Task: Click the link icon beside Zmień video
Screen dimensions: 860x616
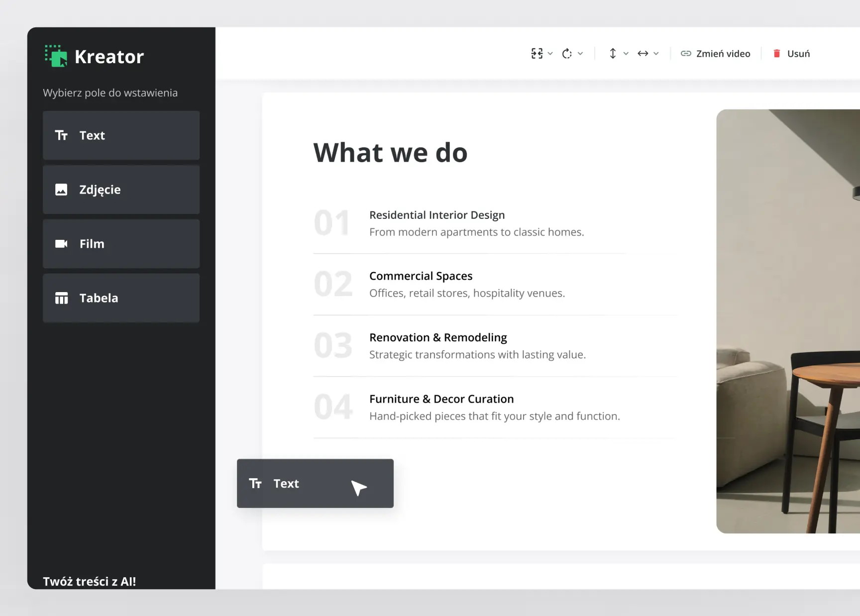Action: coord(686,54)
